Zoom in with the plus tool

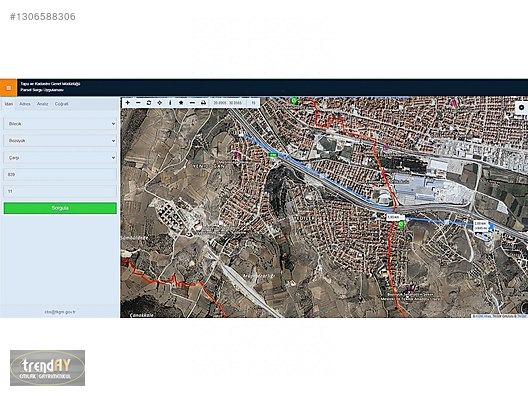pyautogui.click(x=128, y=103)
